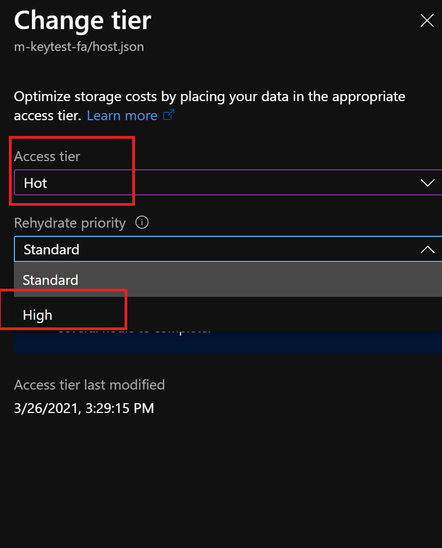Click the down chevron on Access tier

click(x=427, y=183)
